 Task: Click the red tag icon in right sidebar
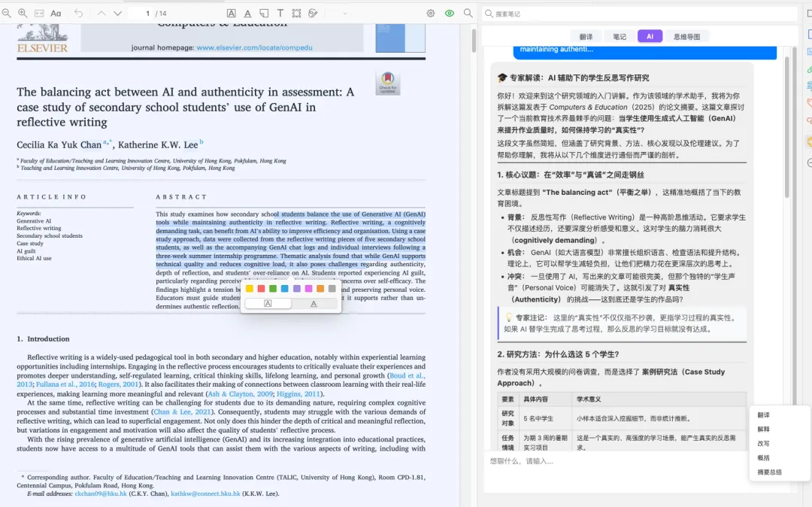[x=808, y=103]
